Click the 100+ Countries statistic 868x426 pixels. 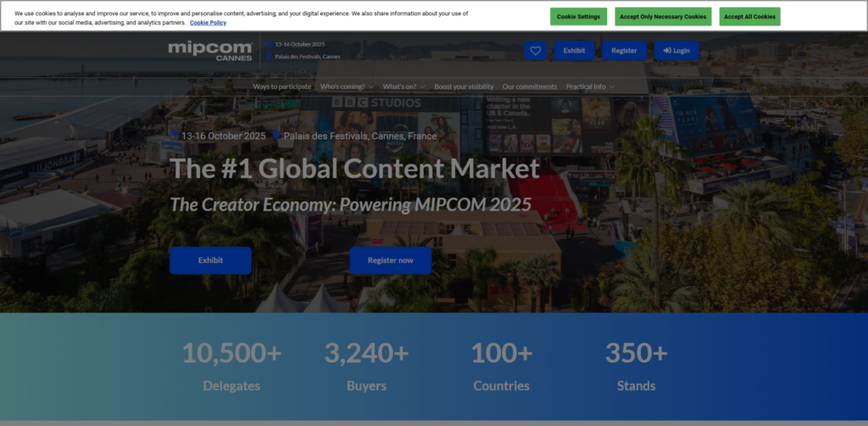[502, 366]
